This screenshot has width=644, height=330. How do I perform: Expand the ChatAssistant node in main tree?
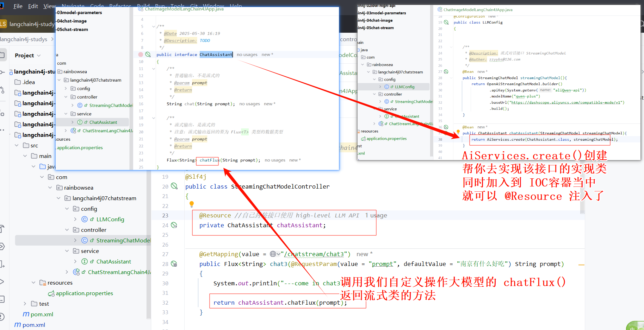click(75, 261)
